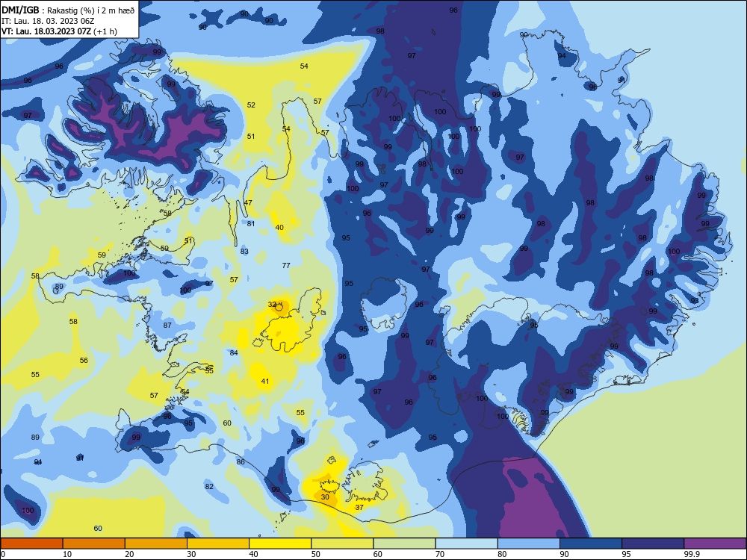Image resolution: width=747 pixels, height=560 pixels.
Task: Click the bright yellow 40–50 legend swatch
Action: pyautogui.click(x=280, y=544)
